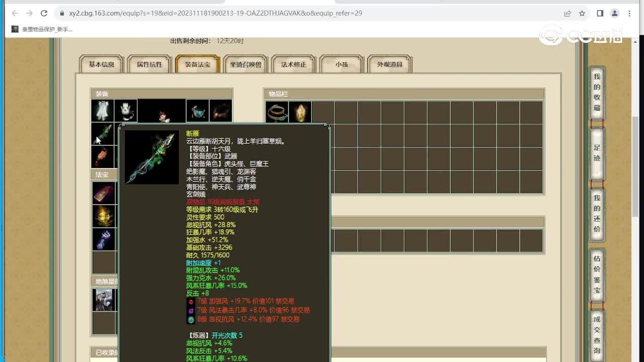Click the 装备 panel header
The height and width of the screenshot is (362, 644).
click(161, 94)
